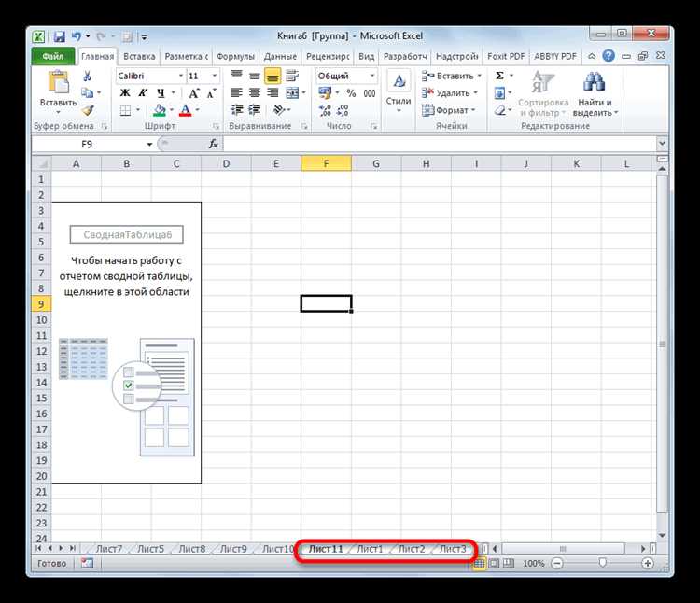700x603 pixels.
Task: Click the insert function fx icon
Action: [x=214, y=144]
